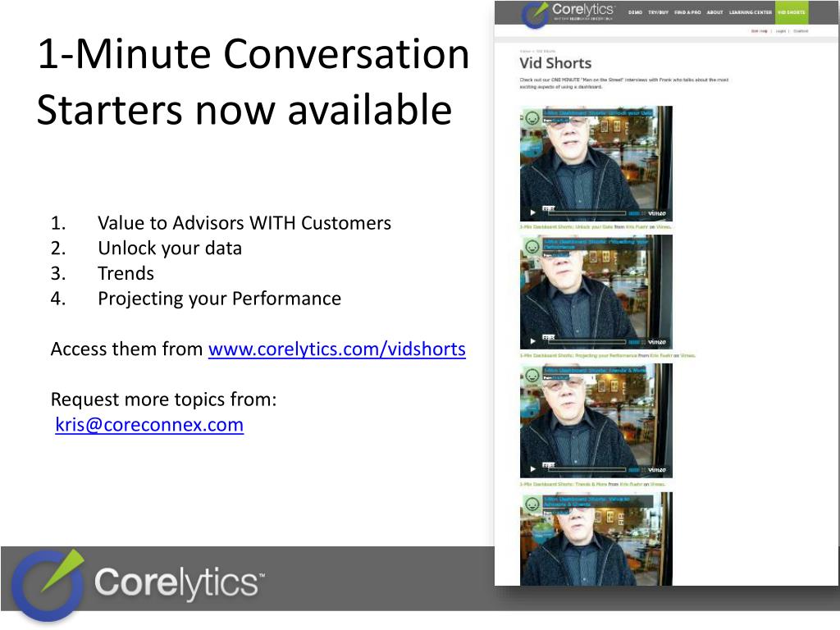The height and width of the screenshot is (630, 840).
Task: Click title overlay on Projecting your Performance video
Action: (x=597, y=244)
